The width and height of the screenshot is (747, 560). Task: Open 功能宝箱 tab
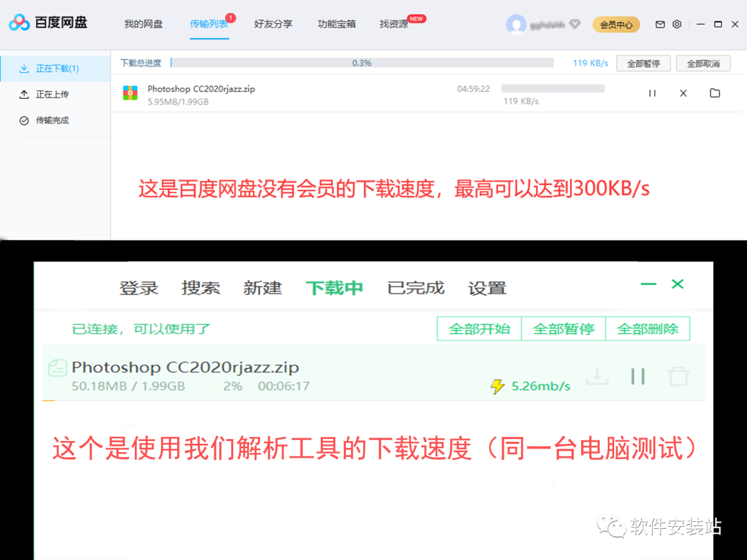[336, 24]
